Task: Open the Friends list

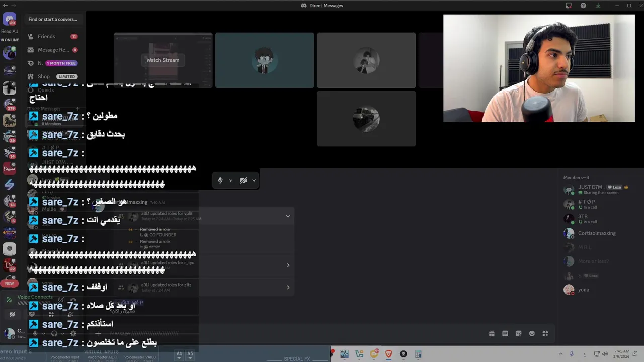Action: click(x=53, y=36)
